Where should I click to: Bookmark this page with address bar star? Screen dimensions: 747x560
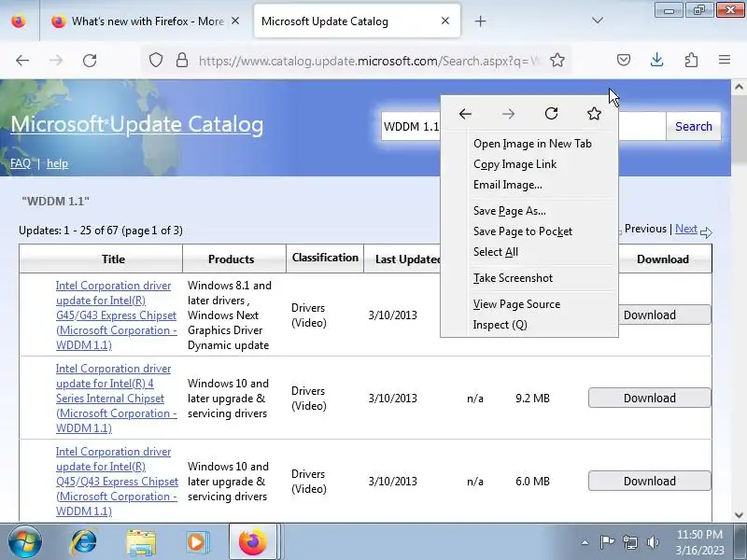557,60
